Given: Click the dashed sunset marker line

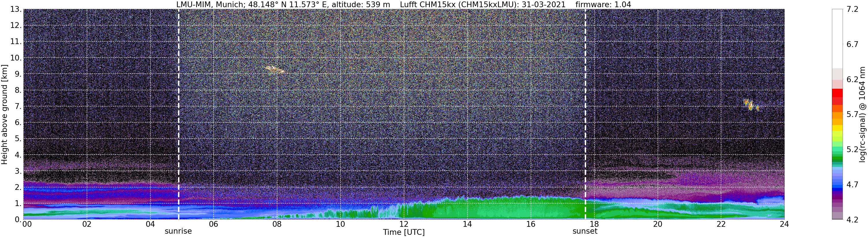Looking at the screenshot, I should (x=585, y=114).
